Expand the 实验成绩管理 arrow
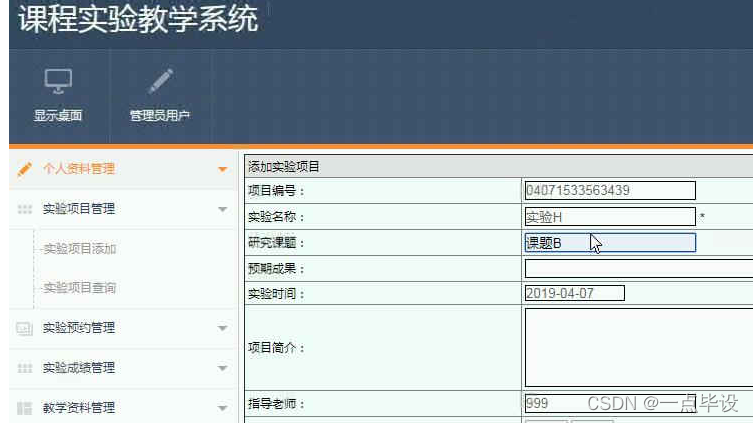 click(222, 368)
